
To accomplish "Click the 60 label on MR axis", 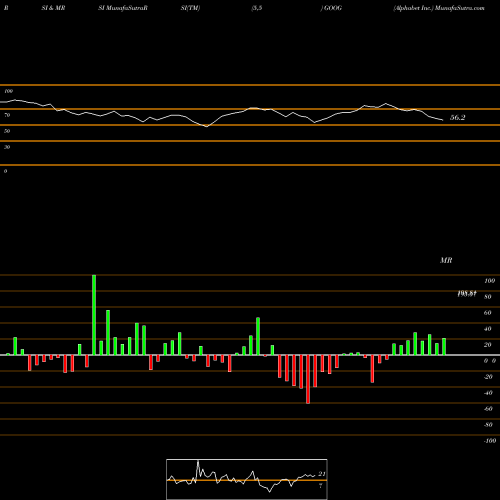I will (x=488, y=313).
